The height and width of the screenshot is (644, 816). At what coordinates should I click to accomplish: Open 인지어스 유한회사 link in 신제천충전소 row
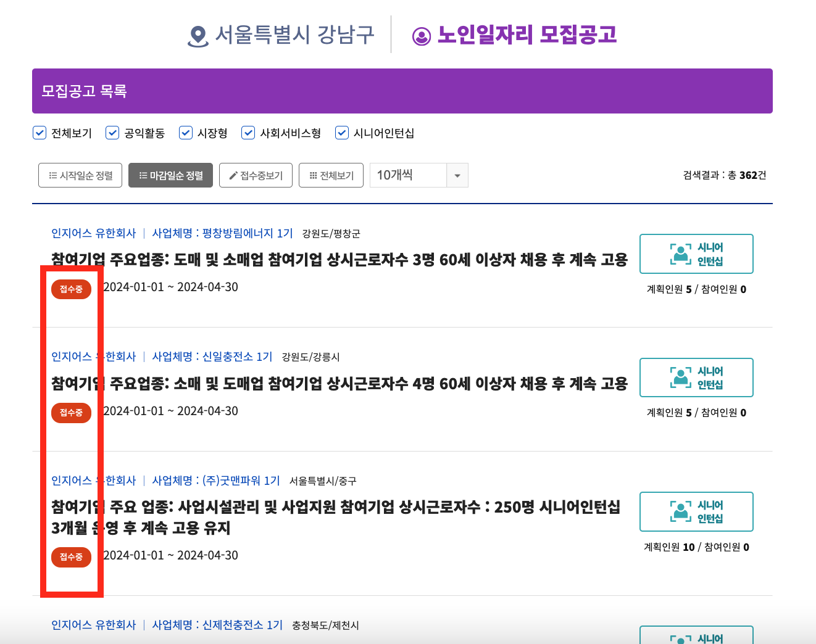coord(93,625)
